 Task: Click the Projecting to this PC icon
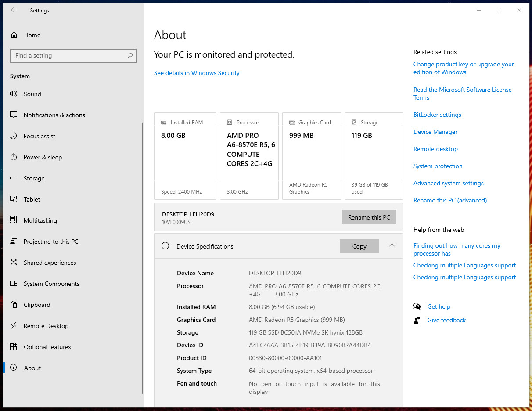14,242
